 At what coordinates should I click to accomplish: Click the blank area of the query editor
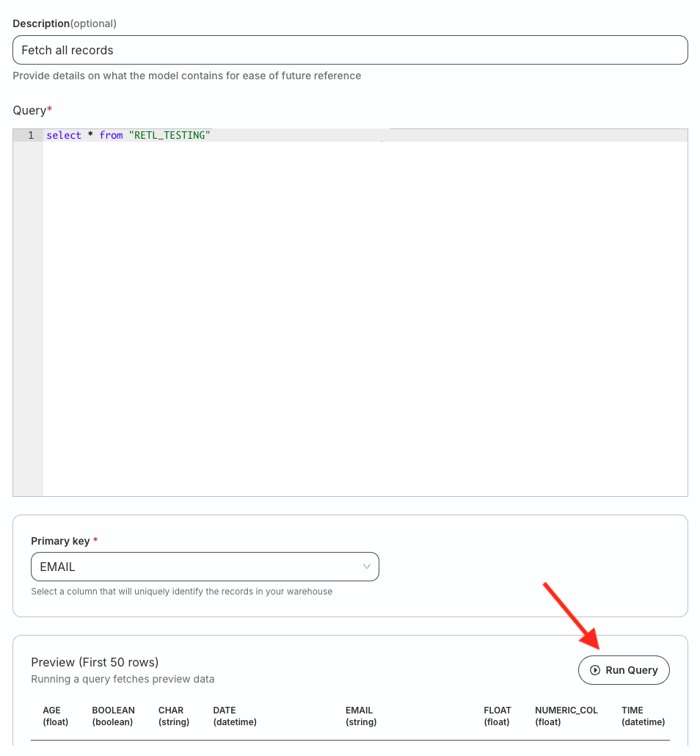point(365,316)
